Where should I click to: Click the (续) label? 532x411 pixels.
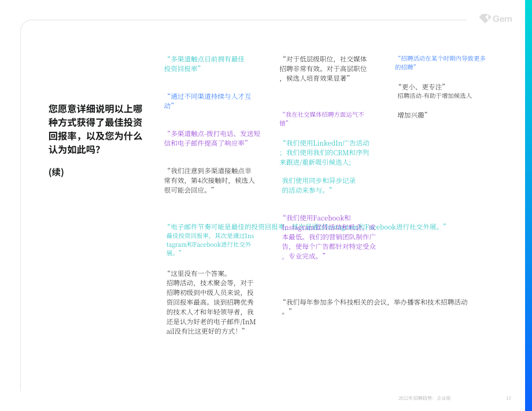(56, 172)
